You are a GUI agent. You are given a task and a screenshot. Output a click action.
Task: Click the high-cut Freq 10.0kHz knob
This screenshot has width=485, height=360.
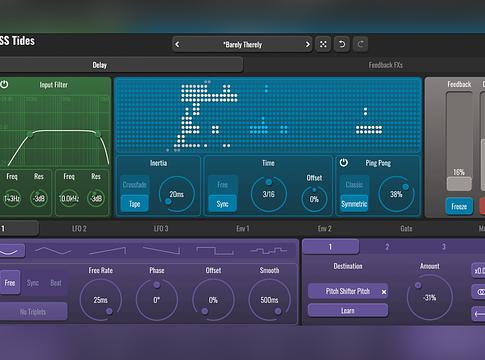[x=69, y=199]
